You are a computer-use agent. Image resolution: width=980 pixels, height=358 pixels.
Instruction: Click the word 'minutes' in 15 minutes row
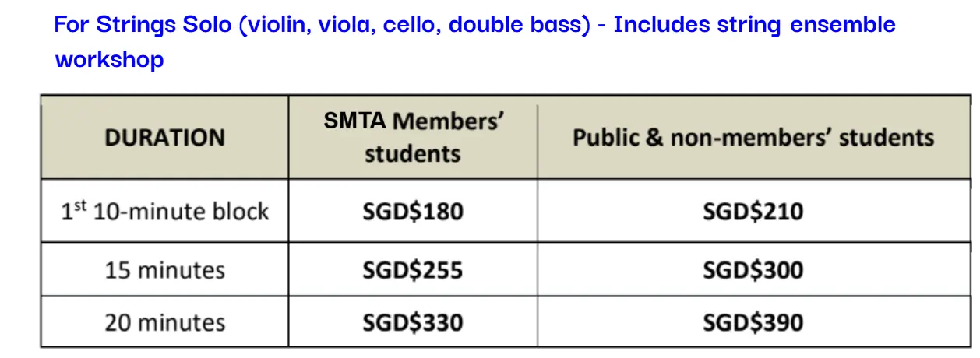point(181,270)
